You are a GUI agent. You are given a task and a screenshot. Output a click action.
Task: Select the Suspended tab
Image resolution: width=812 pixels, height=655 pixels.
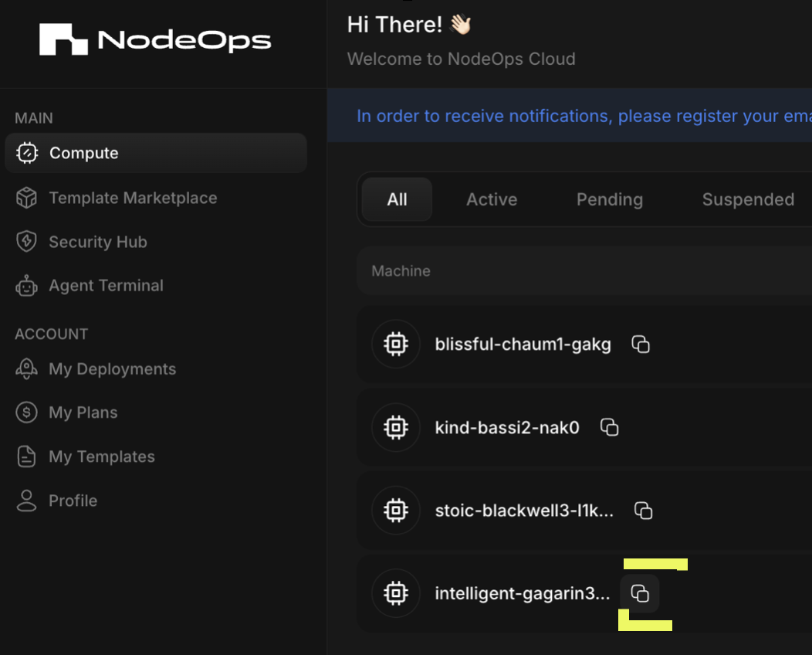[x=748, y=199]
